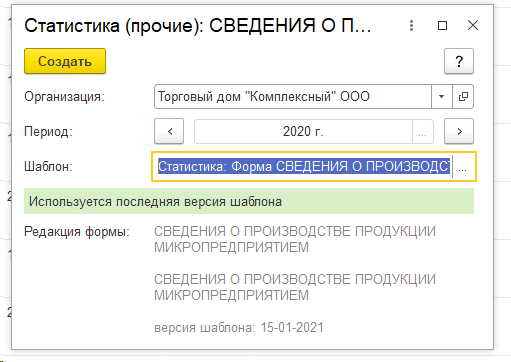Click the first СВЕДЕНИЯ О ПРОИЗВОДСТВЕ ПРОДУКЦИИ paragraph

tap(295, 239)
